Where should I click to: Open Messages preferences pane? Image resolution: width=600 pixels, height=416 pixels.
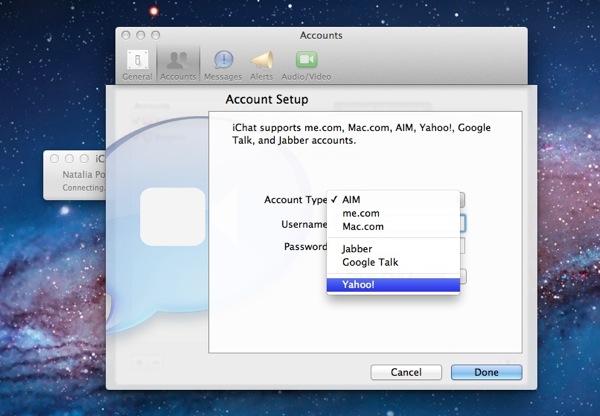[223, 65]
